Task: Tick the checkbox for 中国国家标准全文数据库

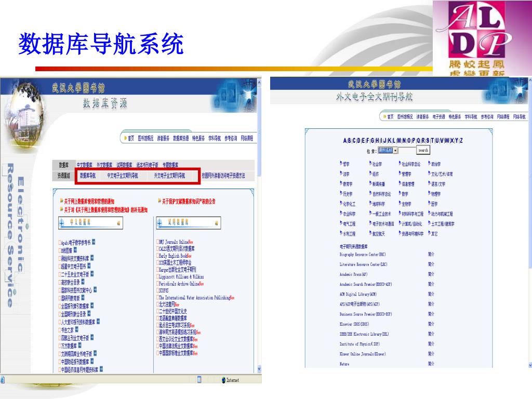Action: click(158, 353)
